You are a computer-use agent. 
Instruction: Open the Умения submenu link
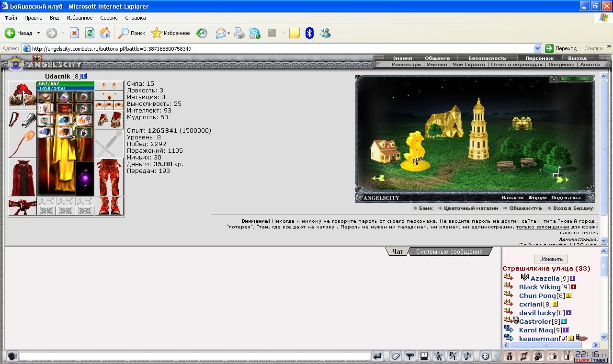(x=437, y=64)
